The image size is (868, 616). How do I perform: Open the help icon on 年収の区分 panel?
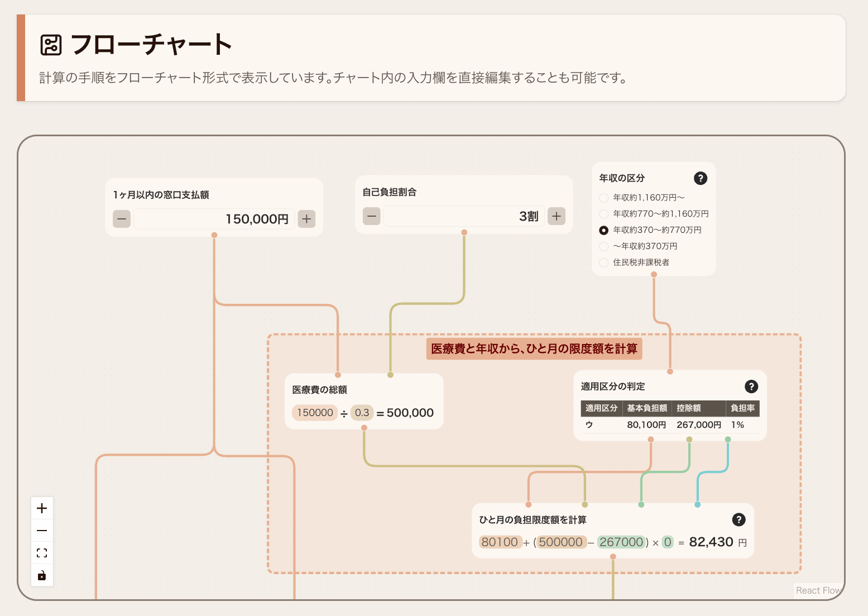point(701,178)
